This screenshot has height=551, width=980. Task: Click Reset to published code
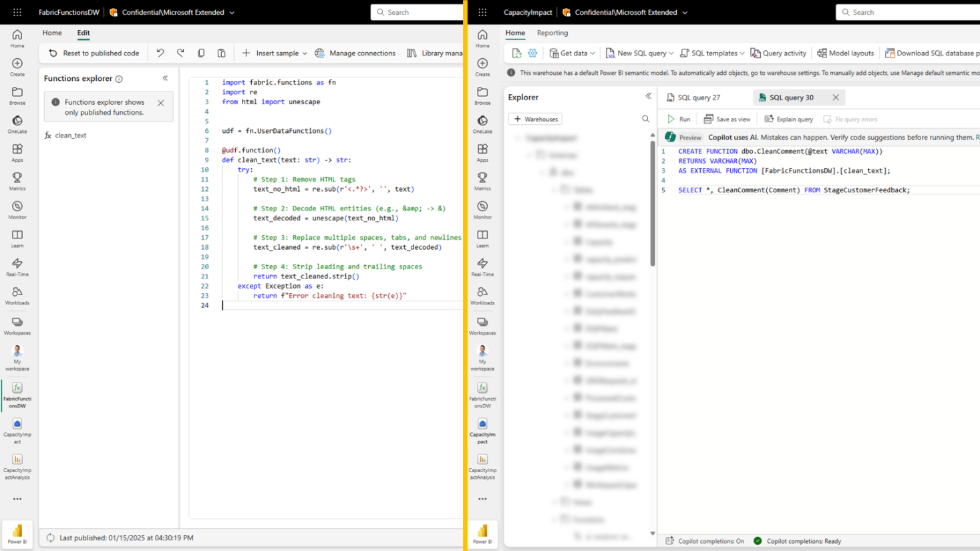[x=94, y=53]
